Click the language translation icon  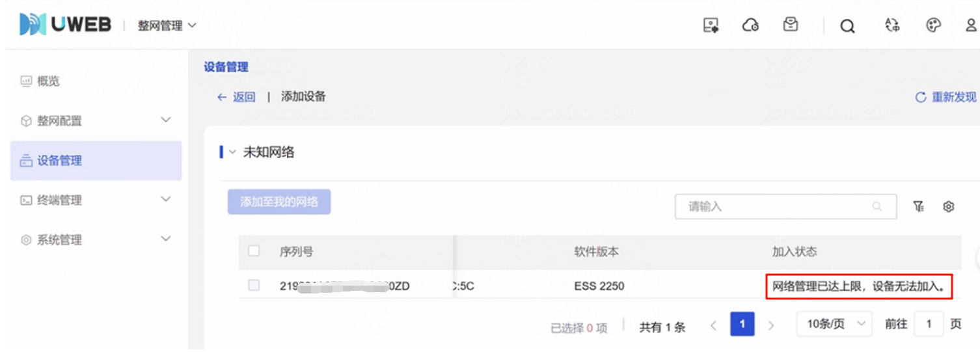click(892, 25)
